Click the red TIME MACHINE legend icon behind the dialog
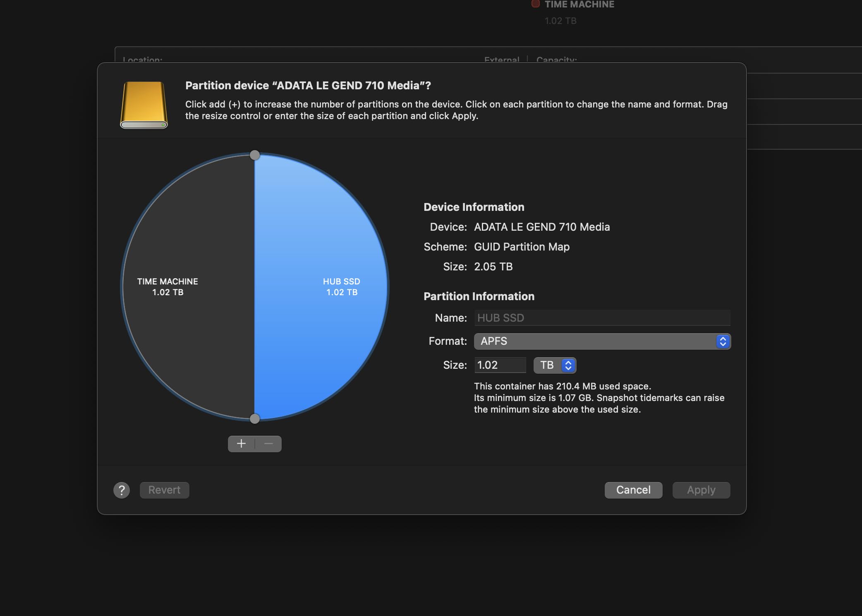Image resolution: width=862 pixels, height=616 pixels. point(535,4)
